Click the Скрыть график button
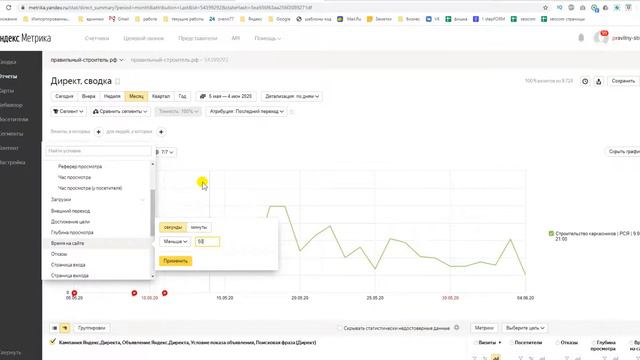This screenshot has height=360, width=640. (623, 151)
